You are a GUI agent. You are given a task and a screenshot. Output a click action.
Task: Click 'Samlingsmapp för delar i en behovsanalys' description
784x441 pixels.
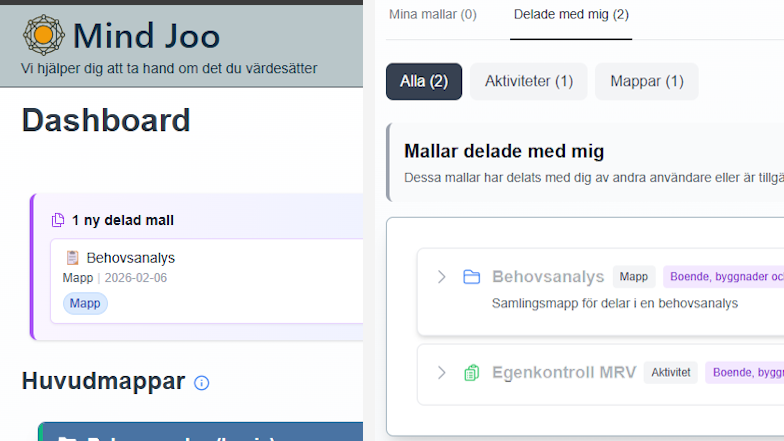(x=615, y=304)
